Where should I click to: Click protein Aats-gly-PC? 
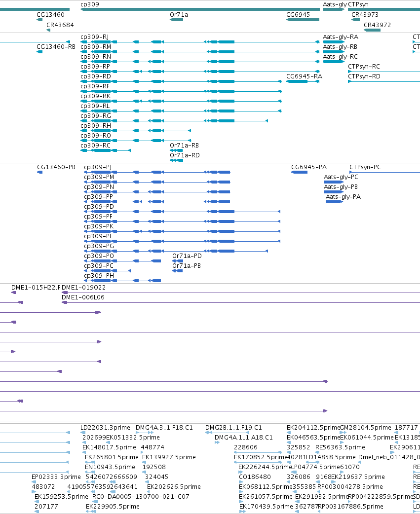pyautogui.click(x=341, y=177)
